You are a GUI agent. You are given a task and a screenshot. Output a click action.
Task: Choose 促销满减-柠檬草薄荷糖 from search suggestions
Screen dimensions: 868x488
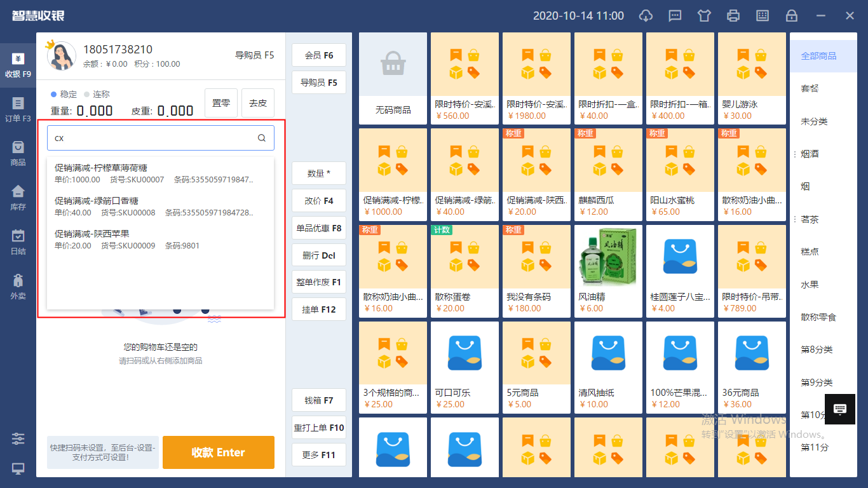click(x=101, y=168)
